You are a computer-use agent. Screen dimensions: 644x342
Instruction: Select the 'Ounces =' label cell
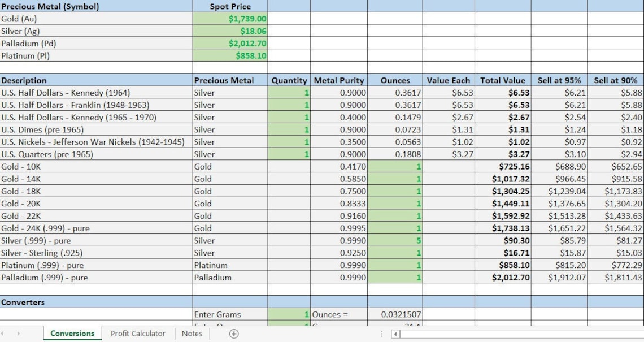[x=339, y=314]
